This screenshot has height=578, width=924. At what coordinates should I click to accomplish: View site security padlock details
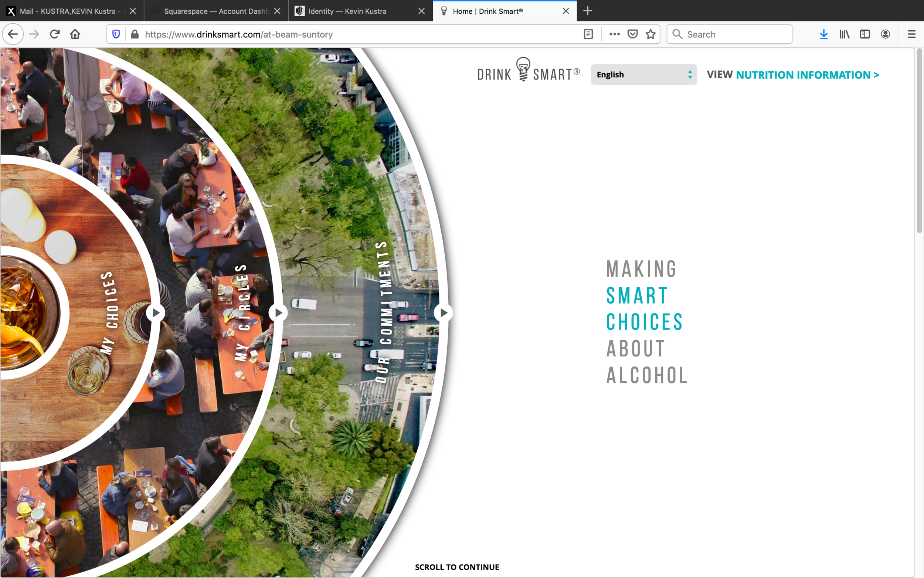pyautogui.click(x=135, y=34)
